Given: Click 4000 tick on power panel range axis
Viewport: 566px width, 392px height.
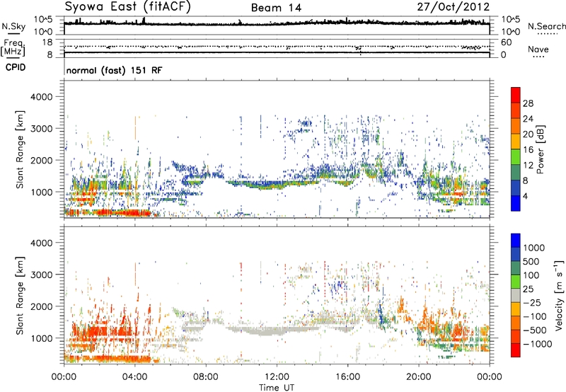Looking at the screenshot, I should tap(42, 97).
